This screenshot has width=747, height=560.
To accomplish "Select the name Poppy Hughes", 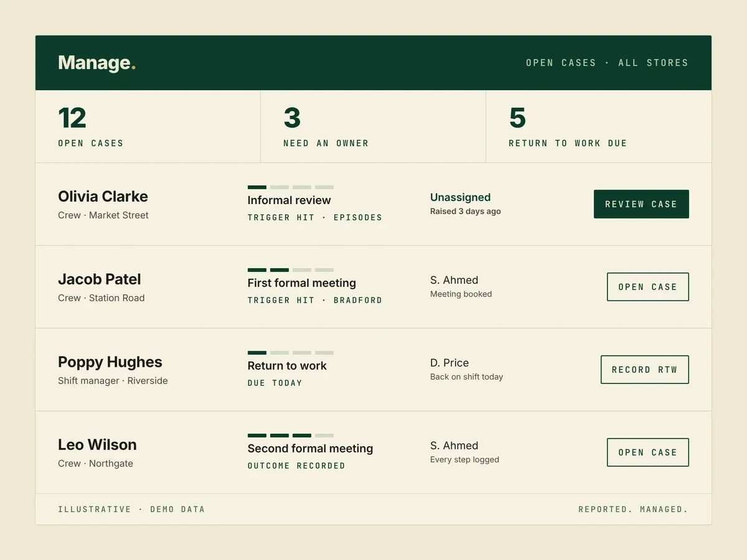I will tap(110, 362).
